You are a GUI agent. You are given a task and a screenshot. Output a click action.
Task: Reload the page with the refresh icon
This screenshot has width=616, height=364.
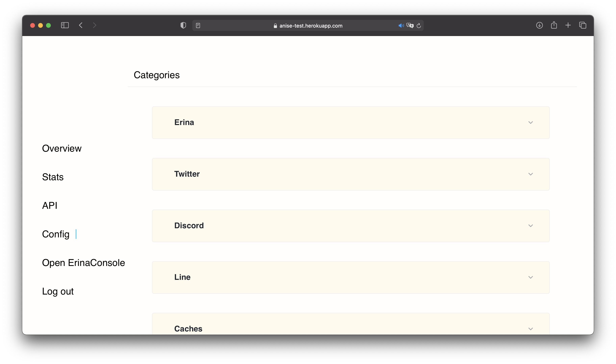[419, 26]
